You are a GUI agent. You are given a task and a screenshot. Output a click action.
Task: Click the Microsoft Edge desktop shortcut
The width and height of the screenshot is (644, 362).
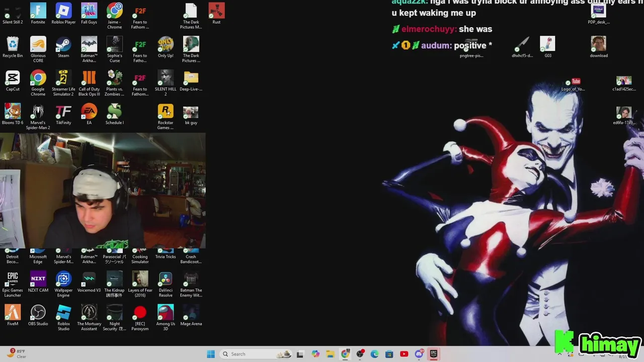[38, 256]
